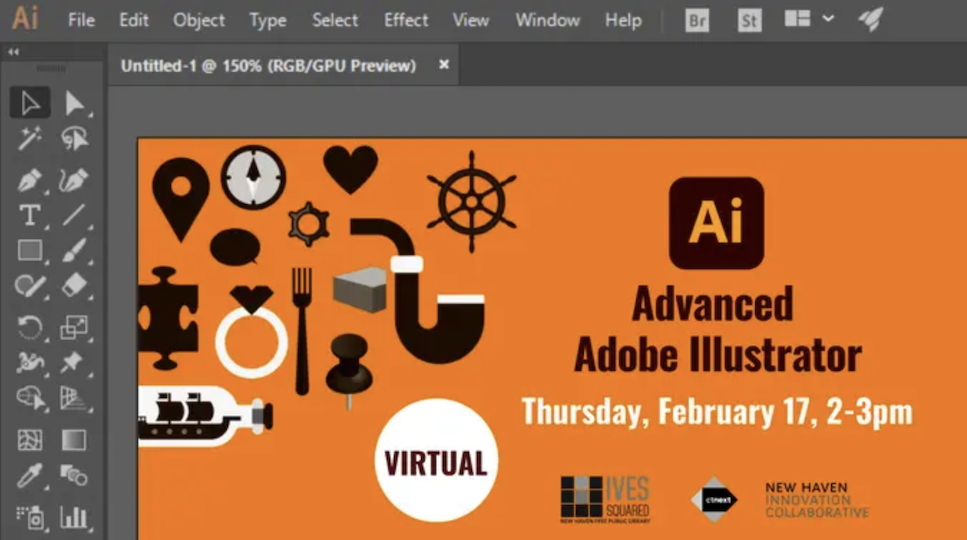Select the Gradient tool
The height and width of the screenshot is (540, 967).
(x=74, y=440)
